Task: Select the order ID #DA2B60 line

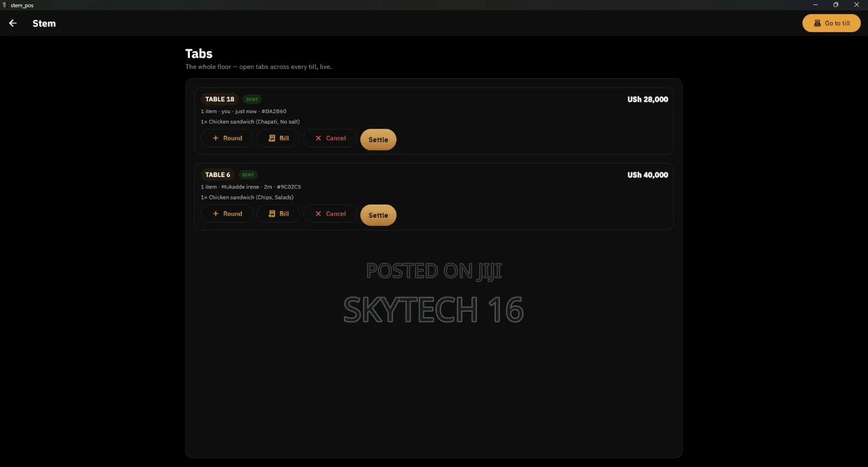Action: pyautogui.click(x=244, y=111)
